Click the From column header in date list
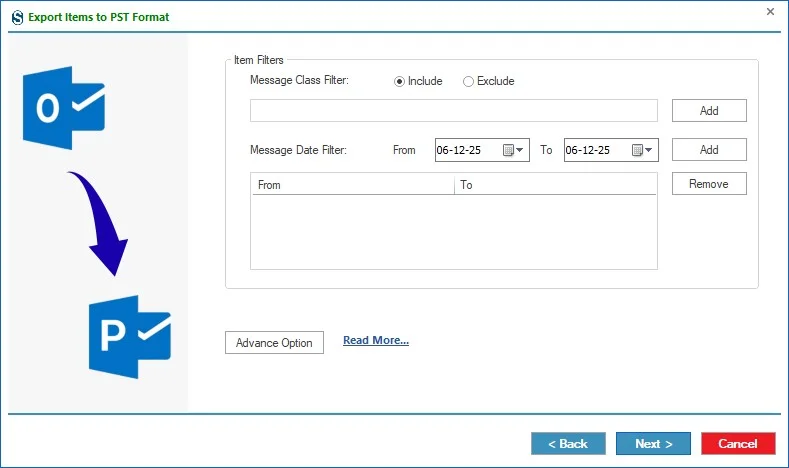The width and height of the screenshot is (789, 468). click(x=353, y=185)
